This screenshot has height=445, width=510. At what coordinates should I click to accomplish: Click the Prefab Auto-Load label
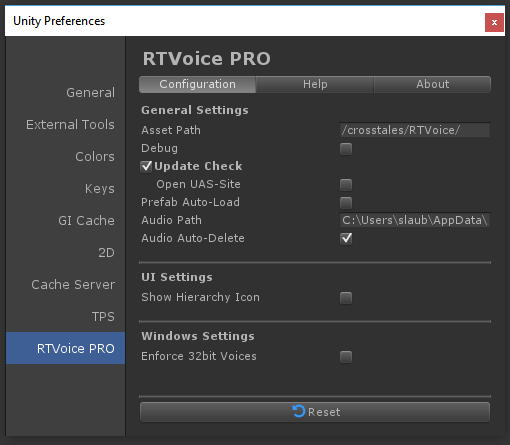[190, 202]
